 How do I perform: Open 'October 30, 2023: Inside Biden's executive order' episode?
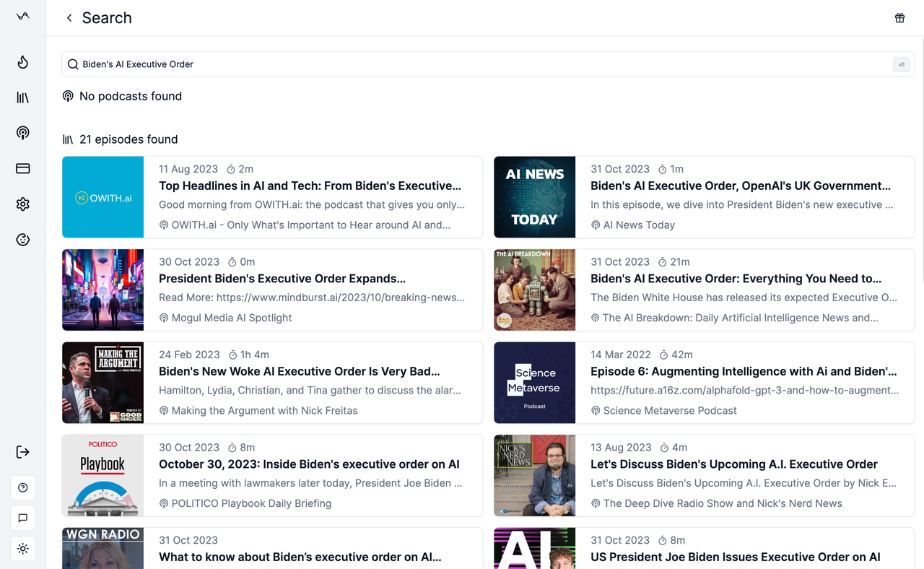(x=309, y=464)
